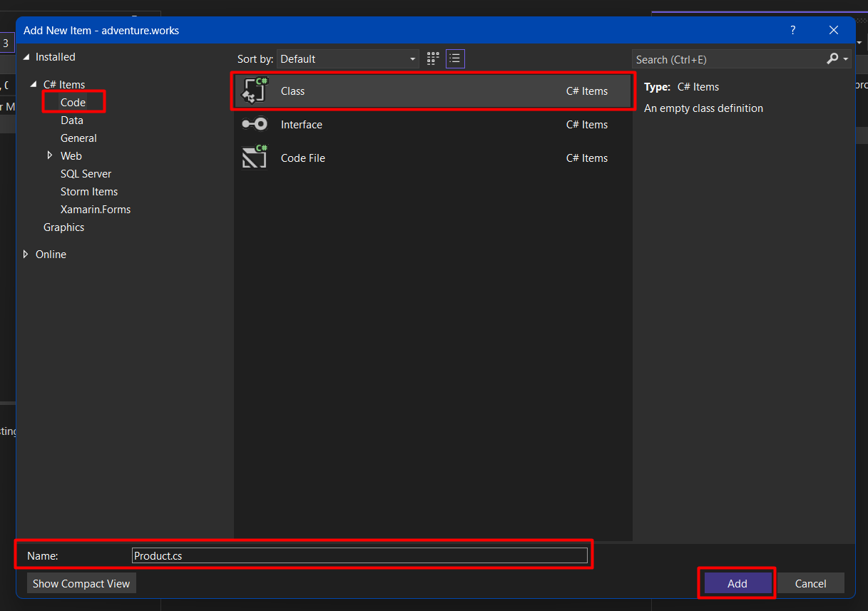The width and height of the screenshot is (868, 611).
Task: Click the Help question mark button
Action: tap(792, 30)
